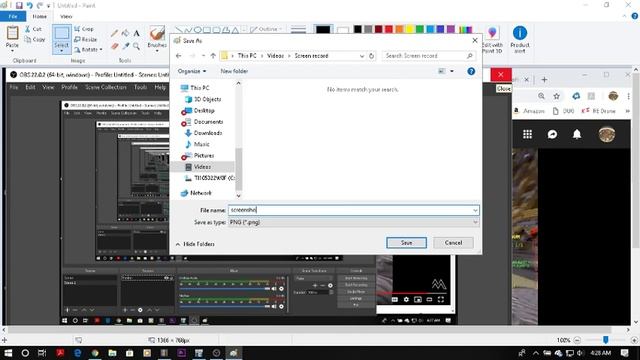Select the Magnifier tool in Paint

coord(136,46)
